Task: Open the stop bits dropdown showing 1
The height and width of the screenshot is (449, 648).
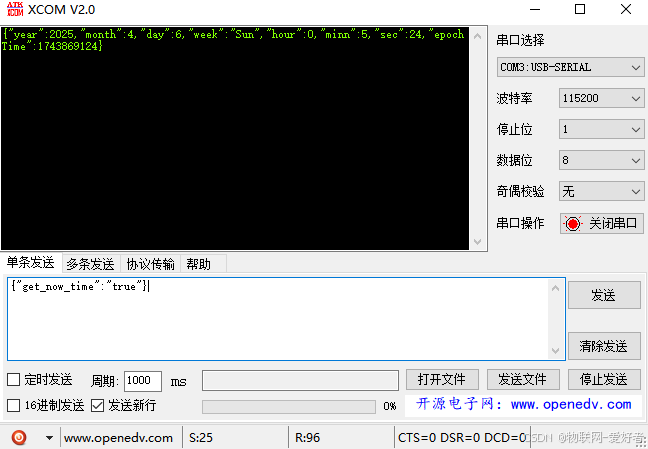Action: (601, 129)
